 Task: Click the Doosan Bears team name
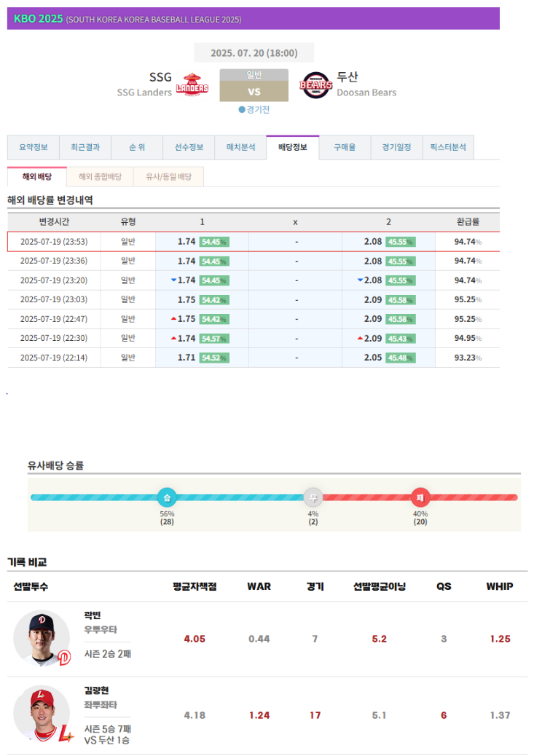coord(366,92)
